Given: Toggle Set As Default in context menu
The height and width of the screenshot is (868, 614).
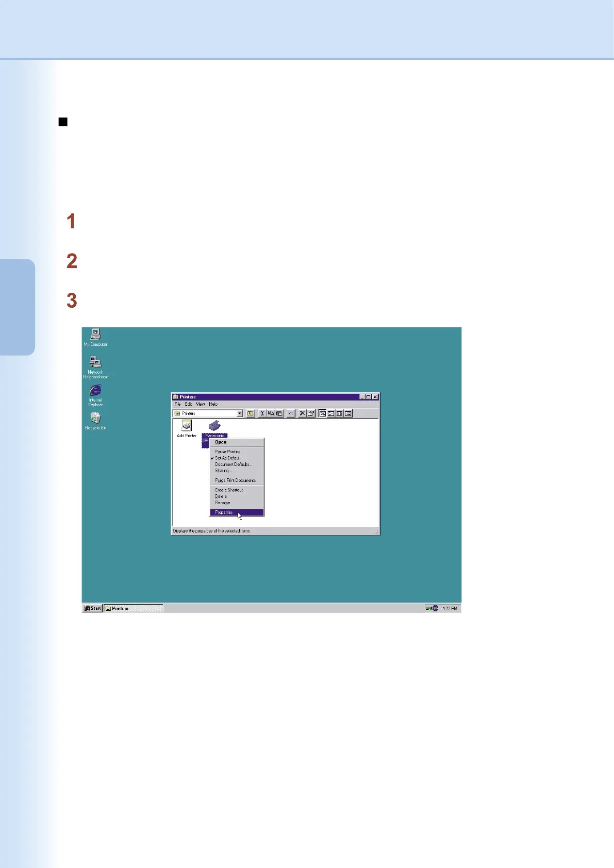Looking at the screenshot, I should coord(237,458).
